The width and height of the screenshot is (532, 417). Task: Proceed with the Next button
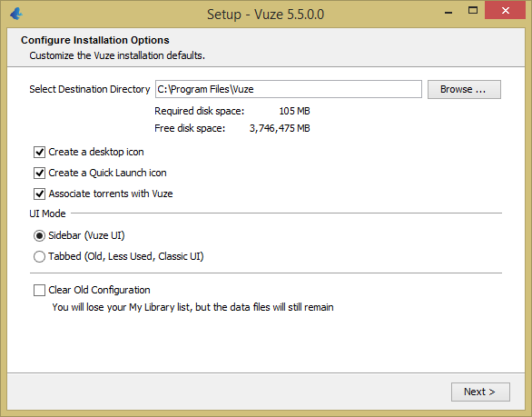[480, 392]
